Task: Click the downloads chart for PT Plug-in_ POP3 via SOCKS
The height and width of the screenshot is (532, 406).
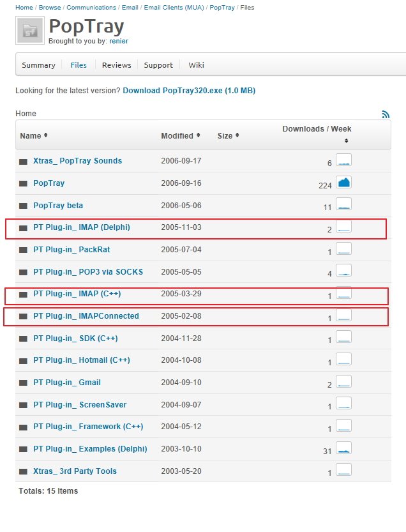Action: point(343,271)
